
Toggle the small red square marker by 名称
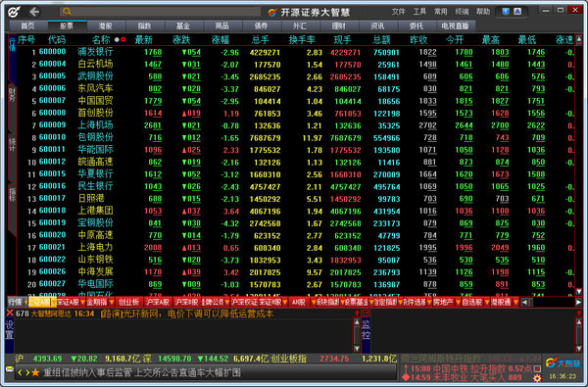[x=123, y=39]
